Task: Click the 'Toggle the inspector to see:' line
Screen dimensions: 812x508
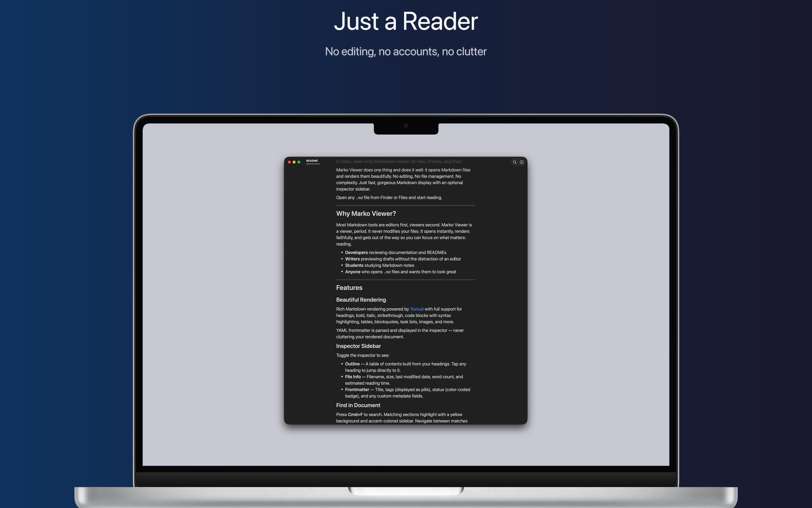Action: pos(363,356)
